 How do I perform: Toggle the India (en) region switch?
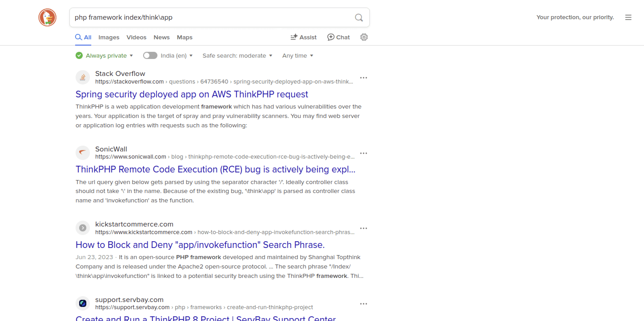[150, 55]
